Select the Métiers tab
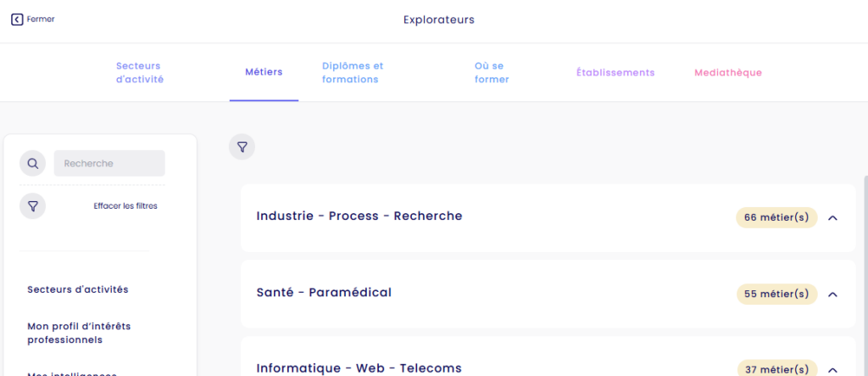This screenshot has width=868, height=376. click(264, 72)
